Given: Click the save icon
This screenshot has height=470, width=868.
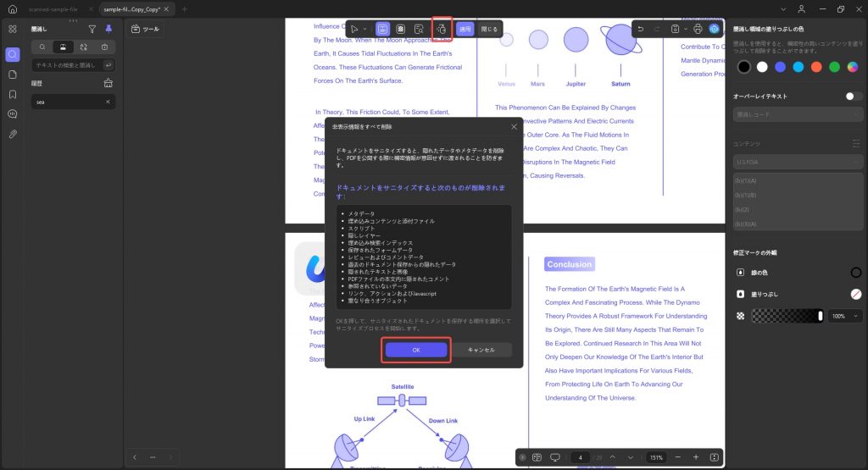Looking at the screenshot, I should click(x=675, y=29).
